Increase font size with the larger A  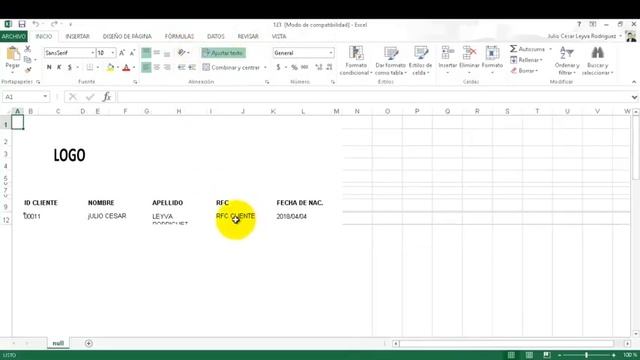pyautogui.click(x=122, y=53)
